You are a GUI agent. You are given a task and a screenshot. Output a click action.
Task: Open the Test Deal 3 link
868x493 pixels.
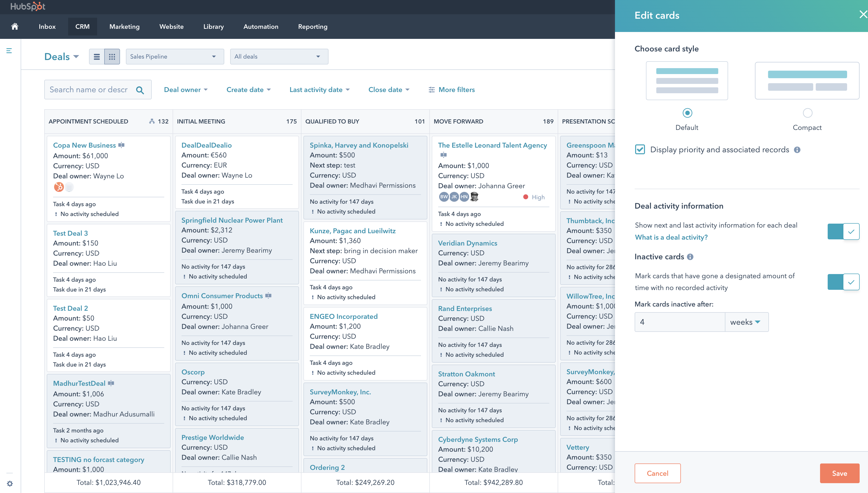coord(70,233)
